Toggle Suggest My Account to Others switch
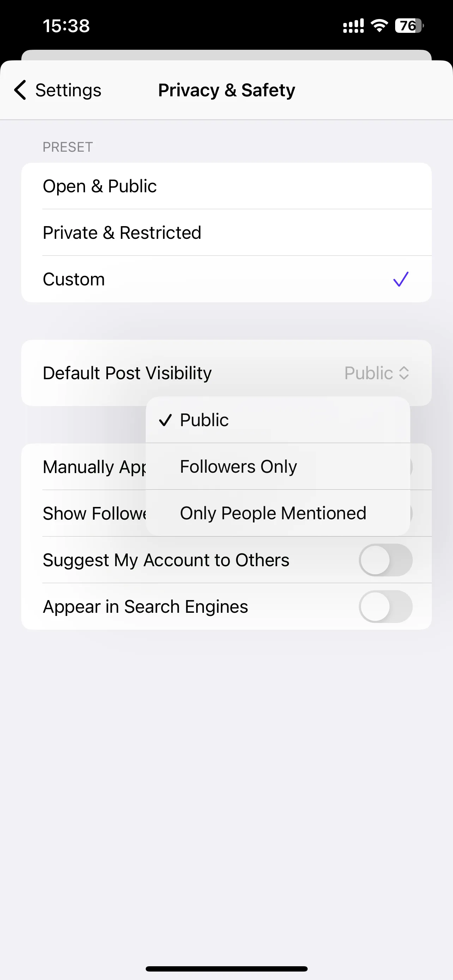 (386, 560)
